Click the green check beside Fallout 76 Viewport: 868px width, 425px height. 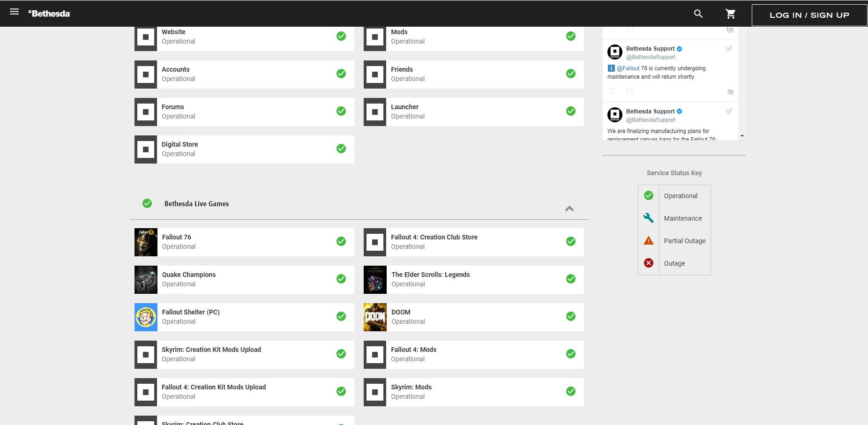[341, 241]
